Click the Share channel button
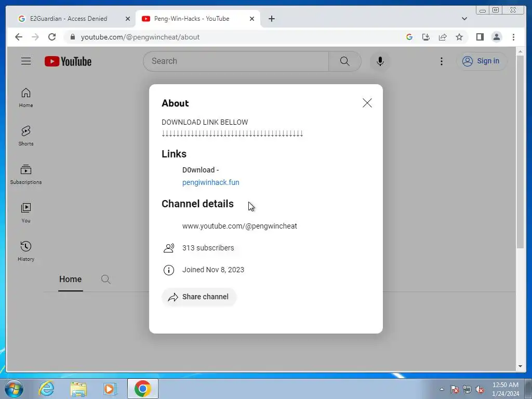 coord(199,297)
